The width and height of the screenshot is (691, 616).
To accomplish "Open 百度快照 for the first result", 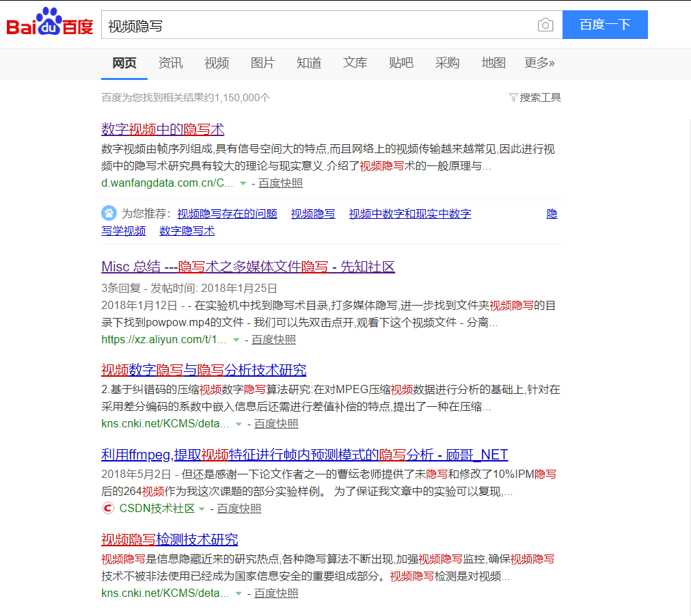I will tap(280, 183).
